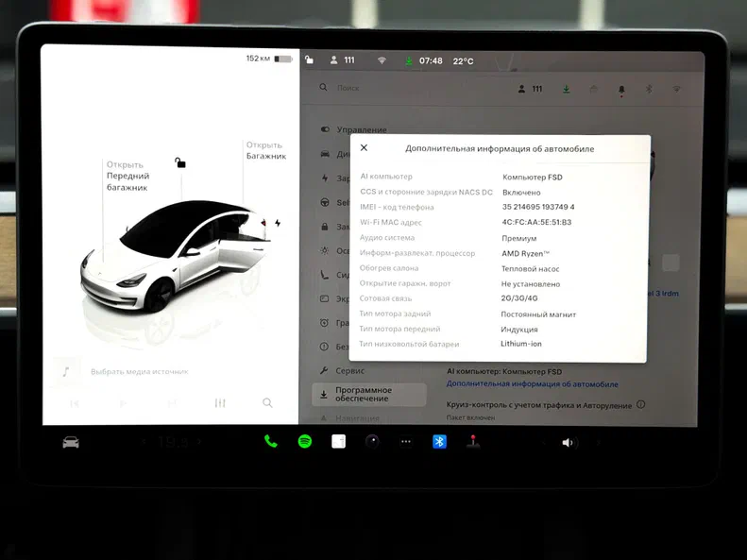Choose media source Выбрать медиа источник
Viewport: 747px width, 560px height.
click(140, 371)
